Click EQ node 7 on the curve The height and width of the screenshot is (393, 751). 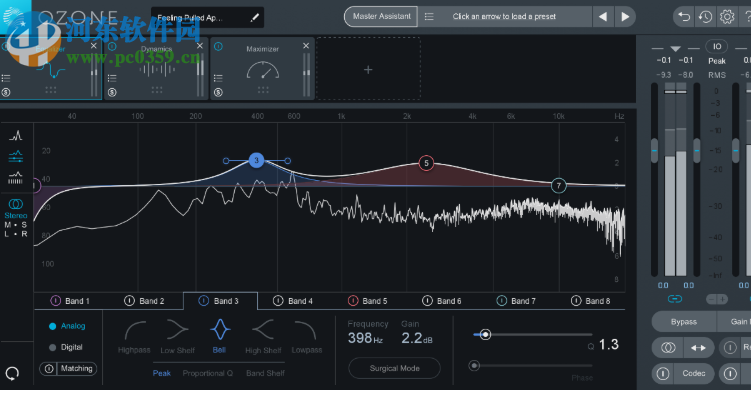tap(558, 186)
